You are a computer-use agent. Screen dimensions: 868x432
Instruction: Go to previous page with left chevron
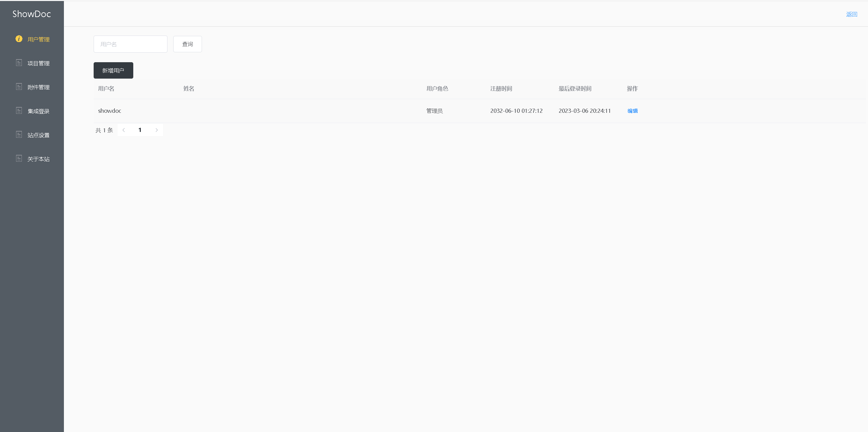[x=124, y=130]
